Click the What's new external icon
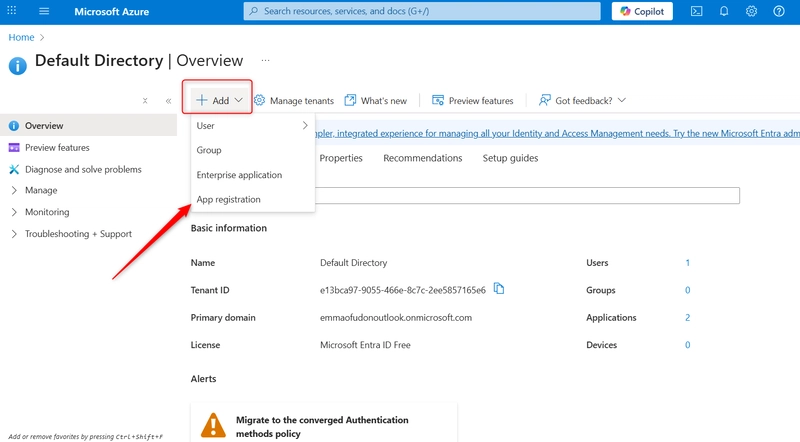Viewport: 800px width, 442px height. [x=350, y=100]
